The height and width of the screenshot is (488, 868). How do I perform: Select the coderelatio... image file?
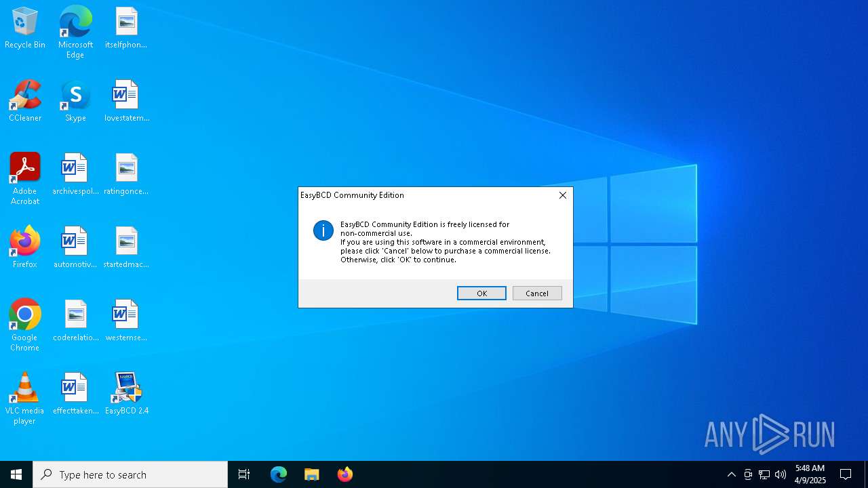tap(75, 321)
